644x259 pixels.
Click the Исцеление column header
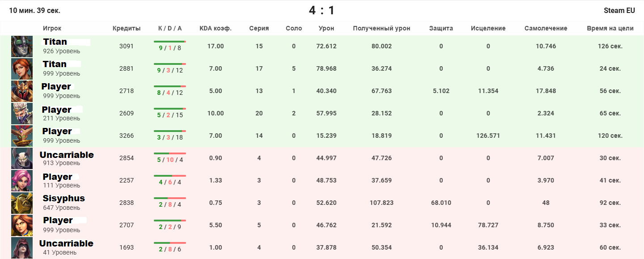click(488, 28)
